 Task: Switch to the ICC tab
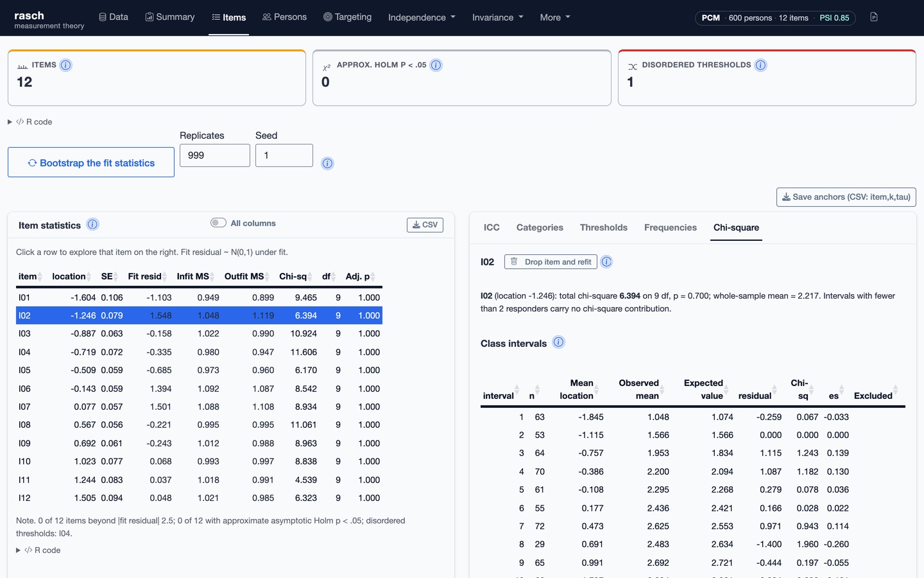pyautogui.click(x=492, y=227)
